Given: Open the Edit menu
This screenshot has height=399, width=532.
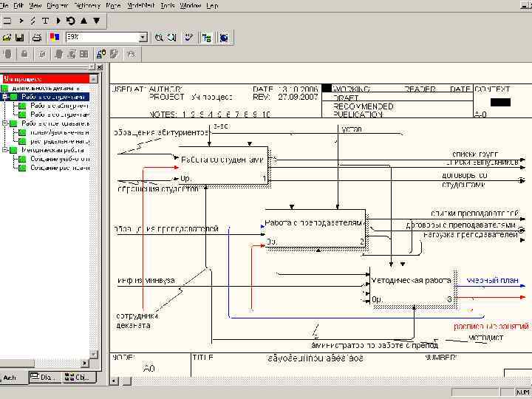Looking at the screenshot, I should 18,5.
